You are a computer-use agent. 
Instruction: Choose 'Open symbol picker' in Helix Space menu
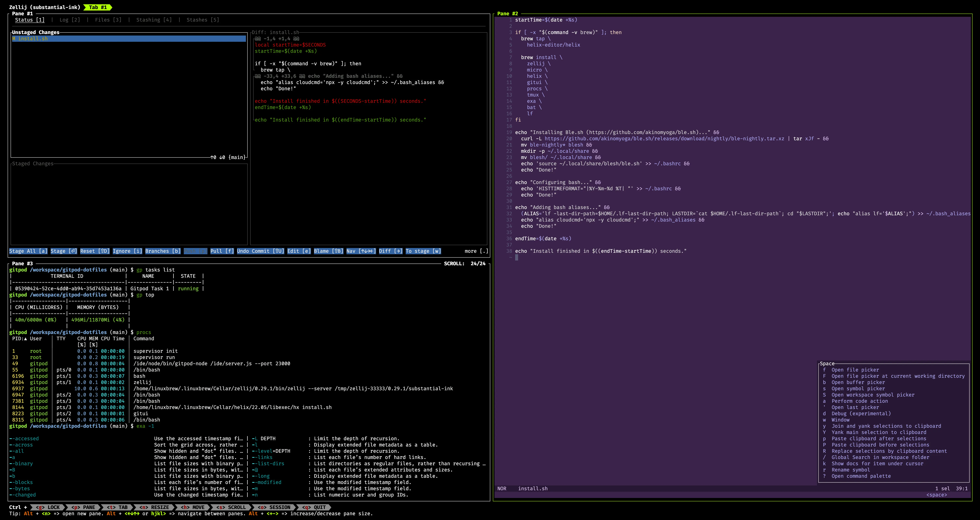coord(854,388)
